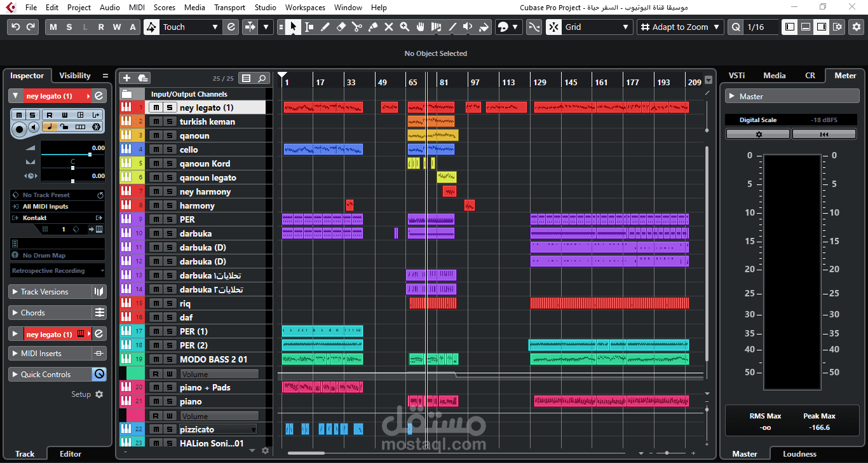The height and width of the screenshot is (463, 868).
Task: Open meter settings gear under Digital Scale
Action: pyautogui.click(x=758, y=134)
